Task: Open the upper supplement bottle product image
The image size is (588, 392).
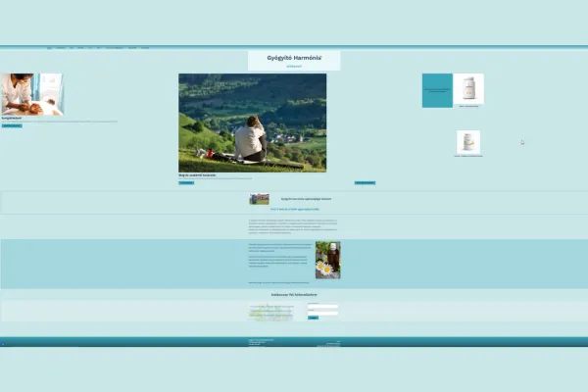Action: [468, 88]
